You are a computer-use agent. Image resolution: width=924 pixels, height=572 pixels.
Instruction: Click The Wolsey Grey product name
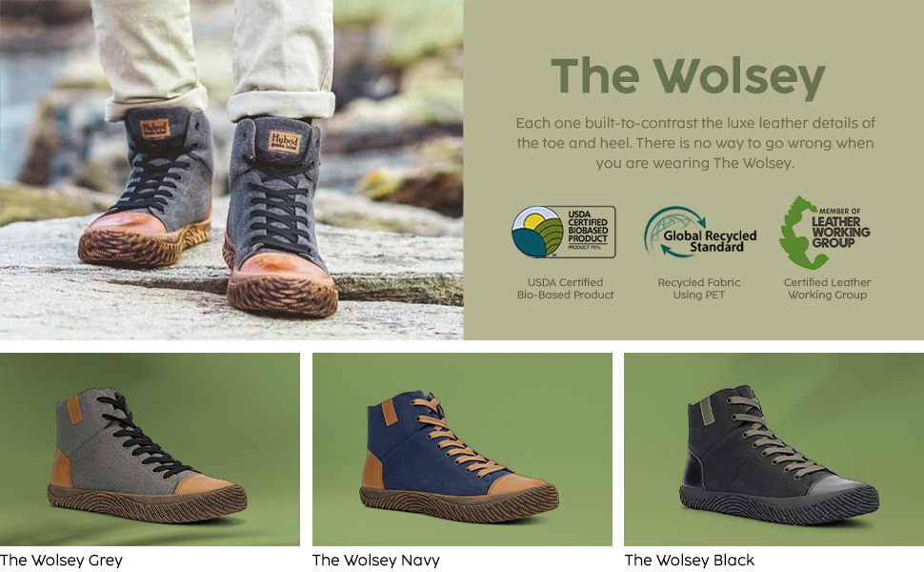61,560
